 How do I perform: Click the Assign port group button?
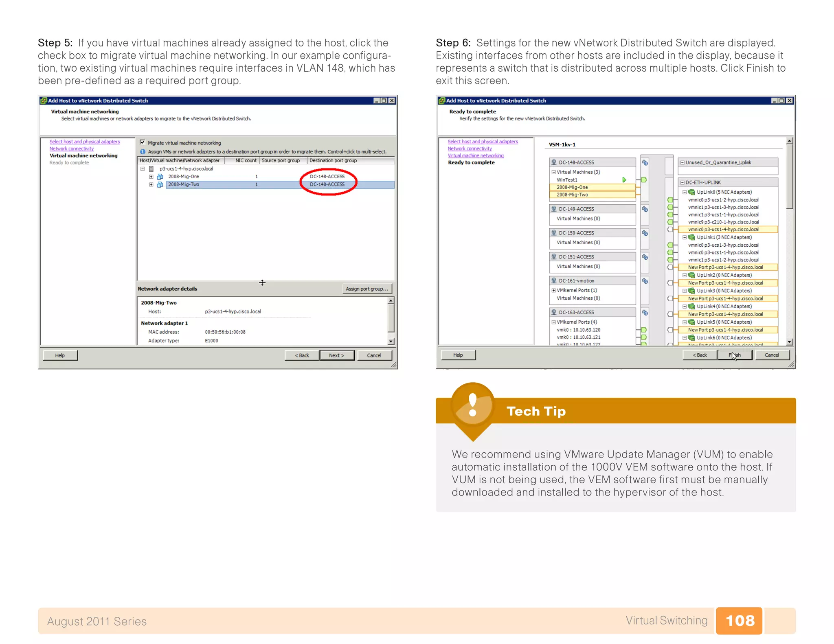coord(367,289)
